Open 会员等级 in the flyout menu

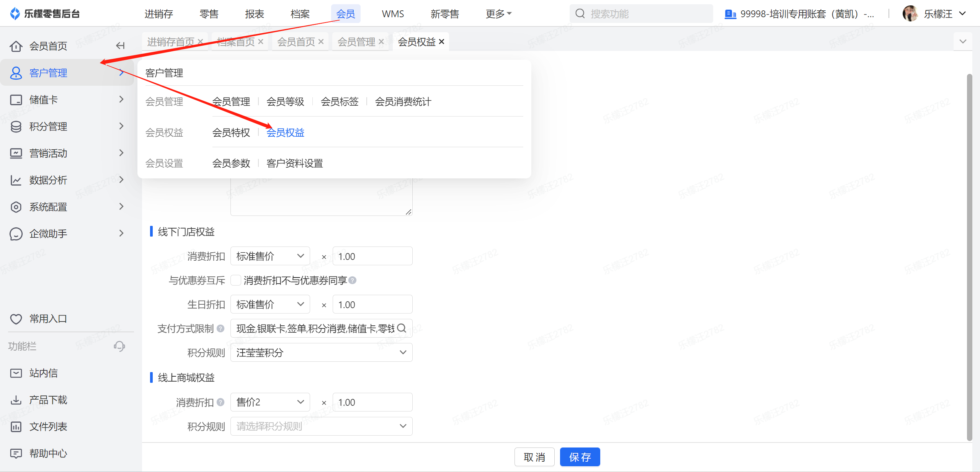click(285, 101)
